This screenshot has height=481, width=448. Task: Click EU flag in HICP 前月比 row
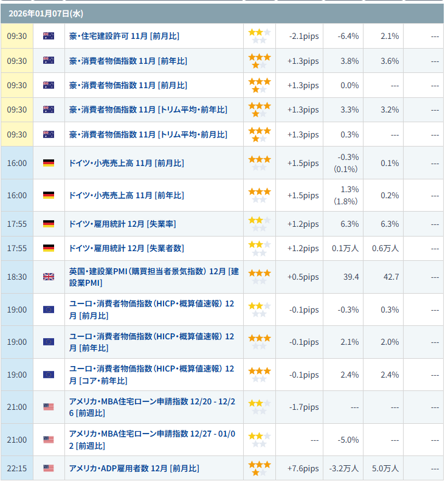(x=49, y=310)
